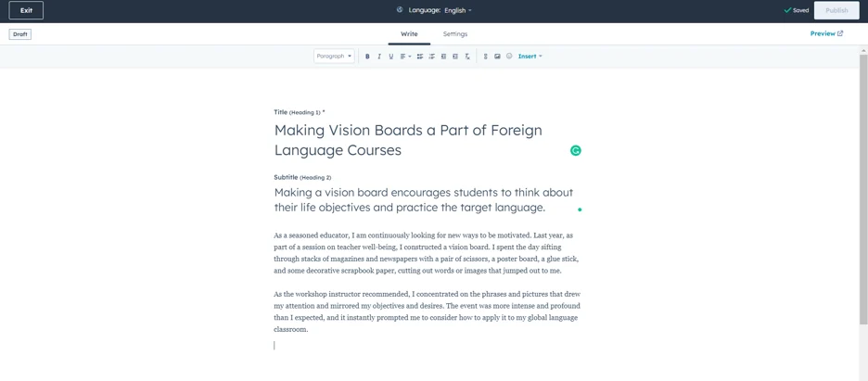Open the emoji picker

pyautogui.click(x=509, y=56)
